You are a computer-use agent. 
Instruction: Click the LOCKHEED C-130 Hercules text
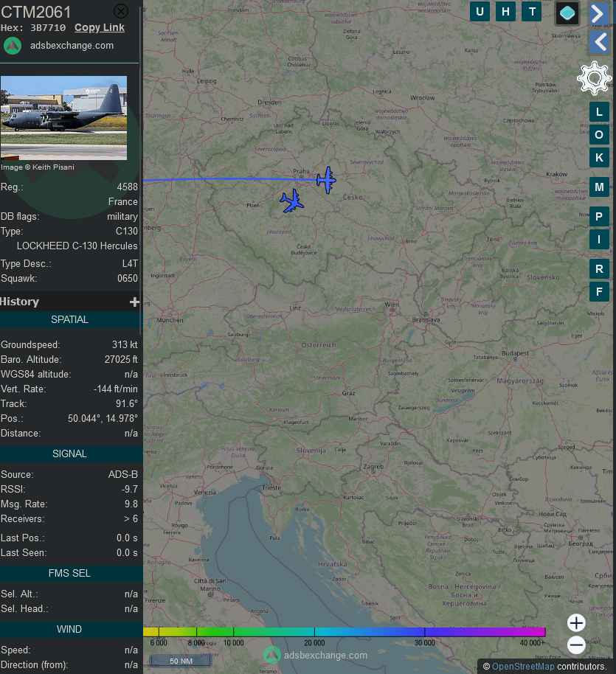click(77, 246)
